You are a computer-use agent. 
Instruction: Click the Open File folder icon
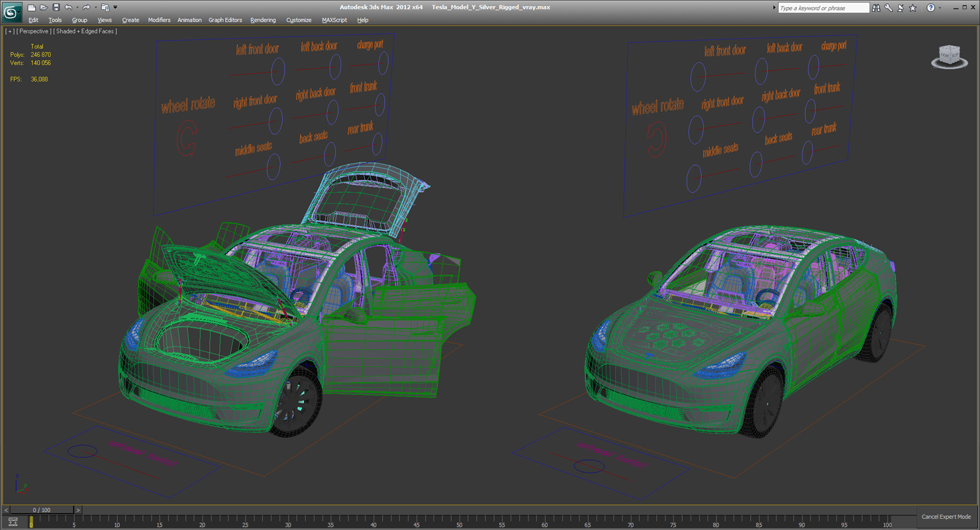click(43, 7)
